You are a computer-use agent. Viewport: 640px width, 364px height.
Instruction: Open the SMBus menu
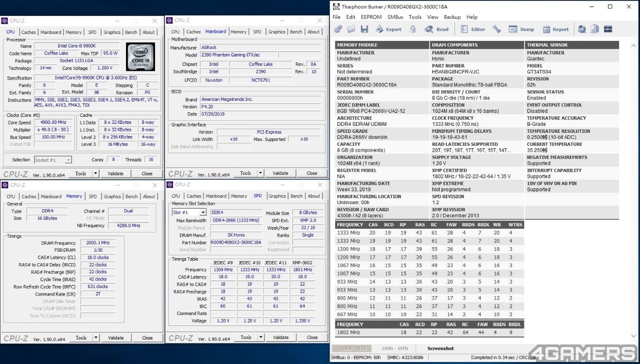point(395,17)
